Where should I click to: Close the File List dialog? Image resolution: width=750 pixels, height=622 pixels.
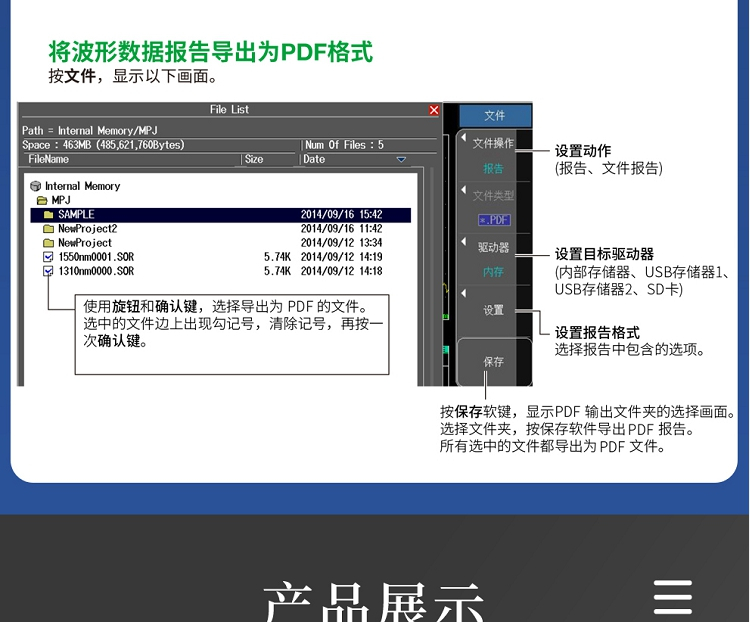[434, 110]
